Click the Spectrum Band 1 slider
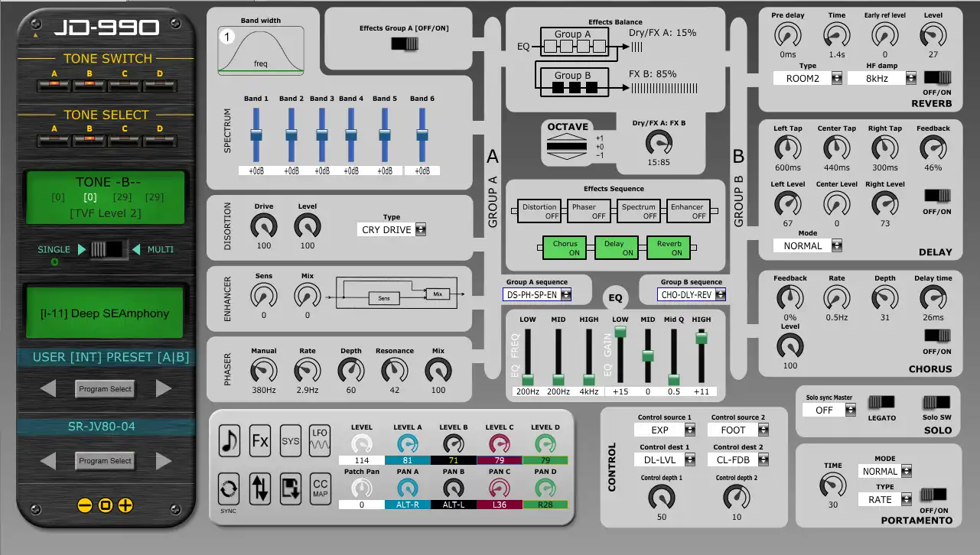980x555 pixels. tap(256, 135)
